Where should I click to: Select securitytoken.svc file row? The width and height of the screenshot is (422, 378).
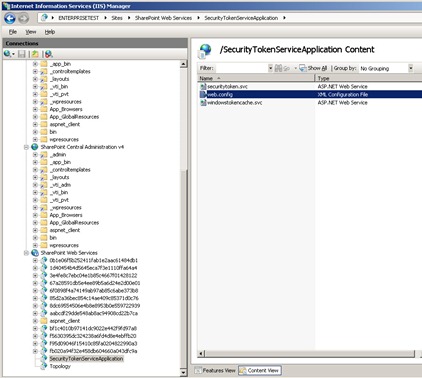pos(310,86)
